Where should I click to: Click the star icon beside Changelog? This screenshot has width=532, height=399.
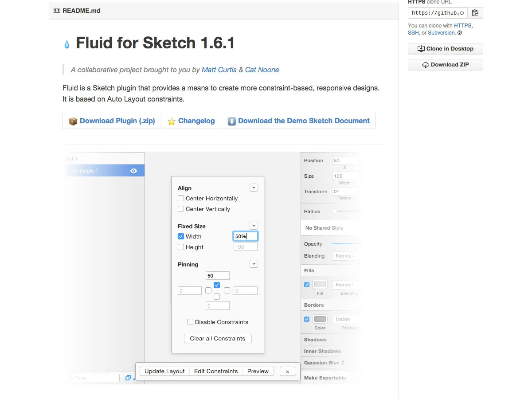(172, 121)
